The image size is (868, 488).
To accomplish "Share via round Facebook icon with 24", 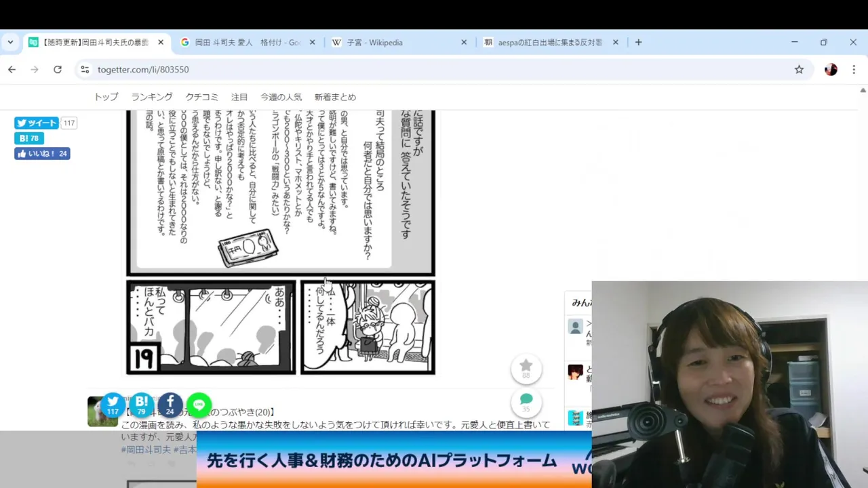I will (x=170, y=405).
